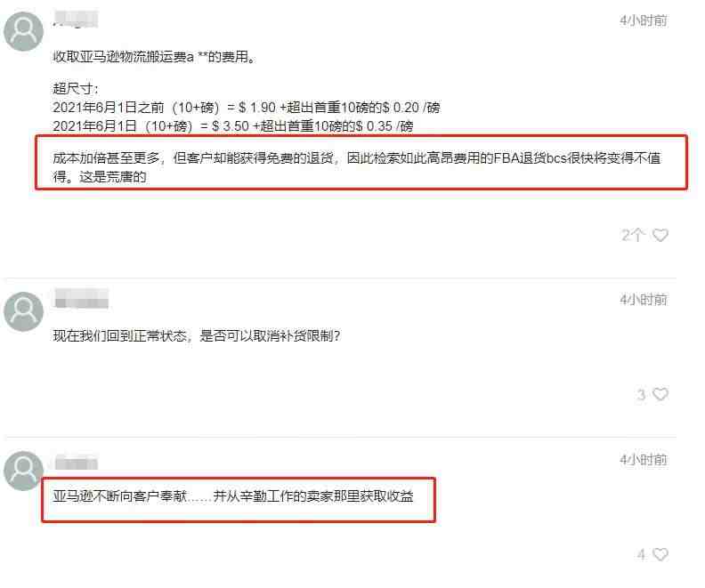Select the highlighted text starting 成本加倍甚至更多
This screenshot has width=705, height=588.
(357, 167)
